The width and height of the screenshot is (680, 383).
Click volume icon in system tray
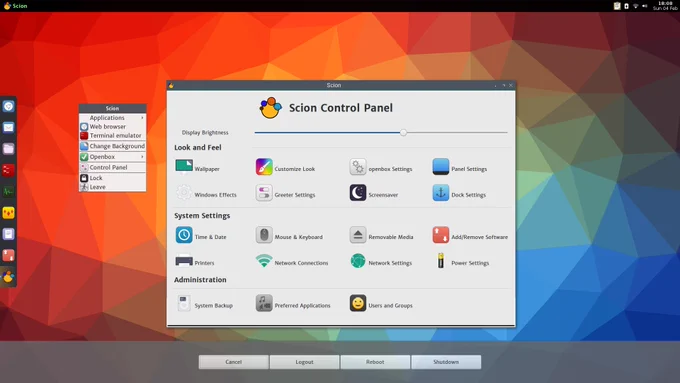[644, 6]
